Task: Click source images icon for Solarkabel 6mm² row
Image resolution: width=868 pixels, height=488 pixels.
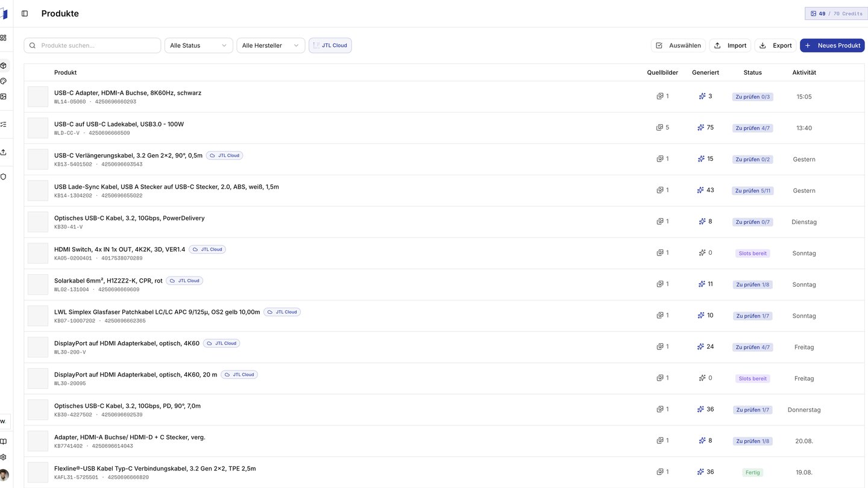Action: [660, 284]
